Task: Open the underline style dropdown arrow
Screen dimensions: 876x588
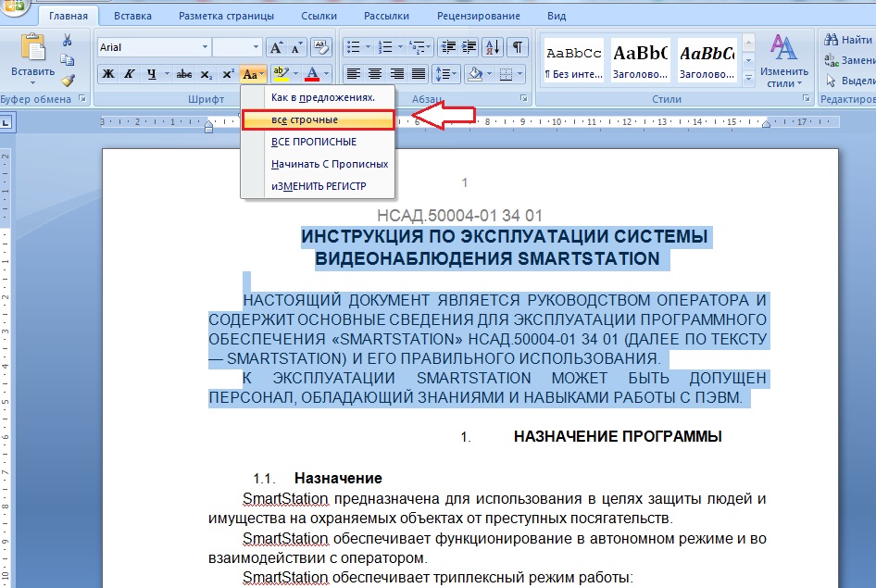Action: pyautogui.click(x=166, y=74)
